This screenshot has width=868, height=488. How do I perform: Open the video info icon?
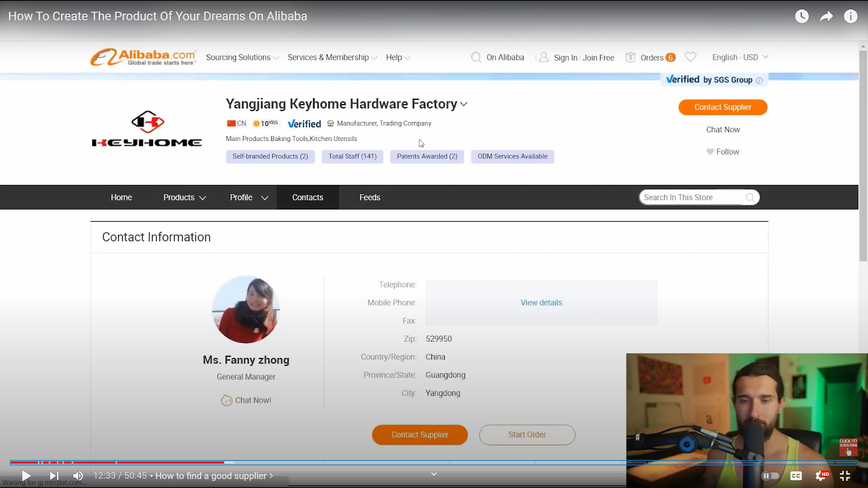click(x=851, y=16)
